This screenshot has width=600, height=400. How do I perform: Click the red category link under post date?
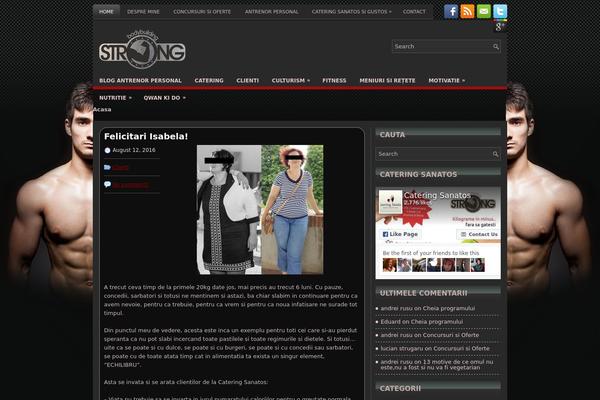click(120, 168)
